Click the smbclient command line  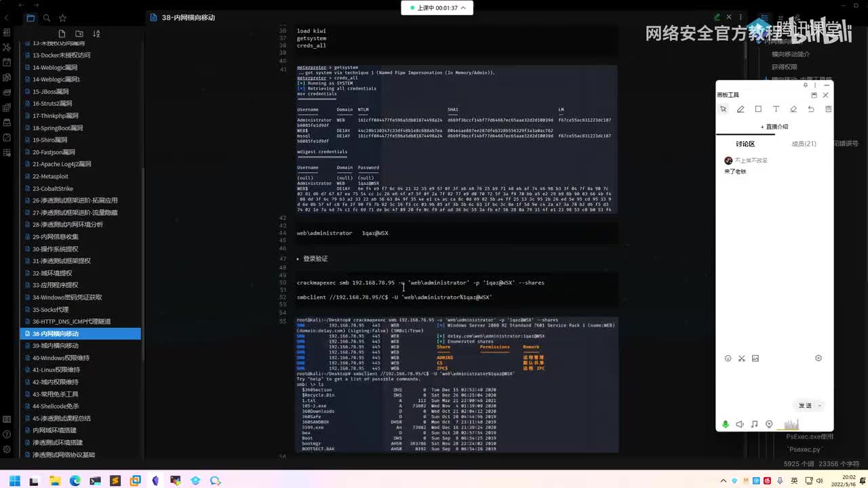pos(395,297)
